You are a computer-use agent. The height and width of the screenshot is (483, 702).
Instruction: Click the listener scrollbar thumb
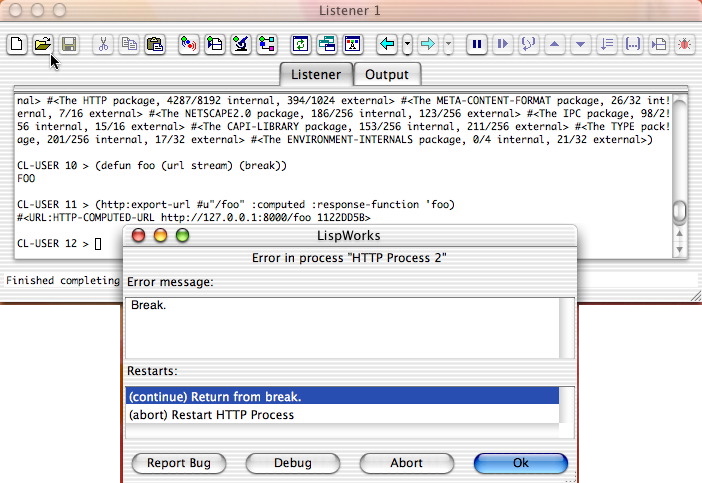[x=680, y=211]
